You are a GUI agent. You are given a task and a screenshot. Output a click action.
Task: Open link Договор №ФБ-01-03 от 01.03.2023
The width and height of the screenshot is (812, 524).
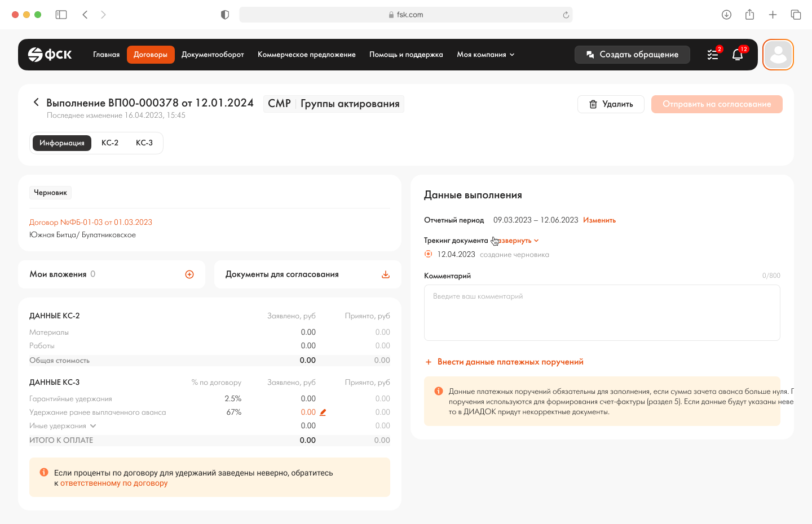(91, 223)
